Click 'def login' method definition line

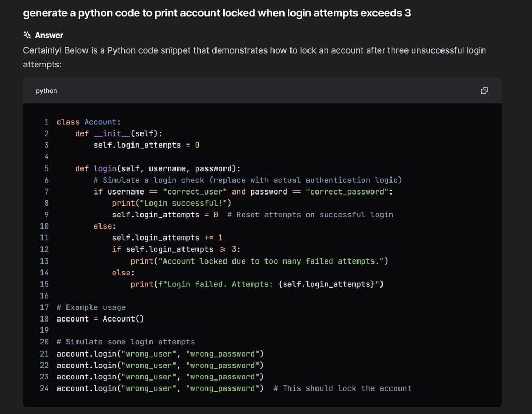157,168
